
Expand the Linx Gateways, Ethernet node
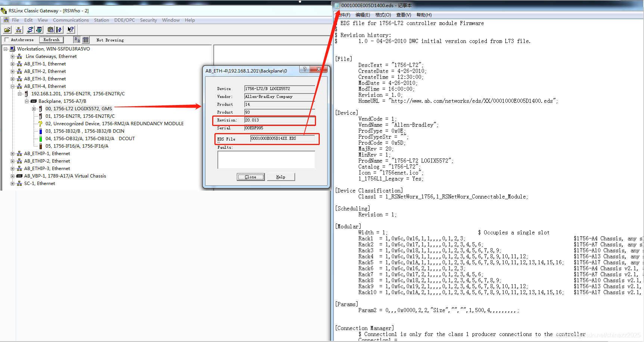[x=12, y=56]
